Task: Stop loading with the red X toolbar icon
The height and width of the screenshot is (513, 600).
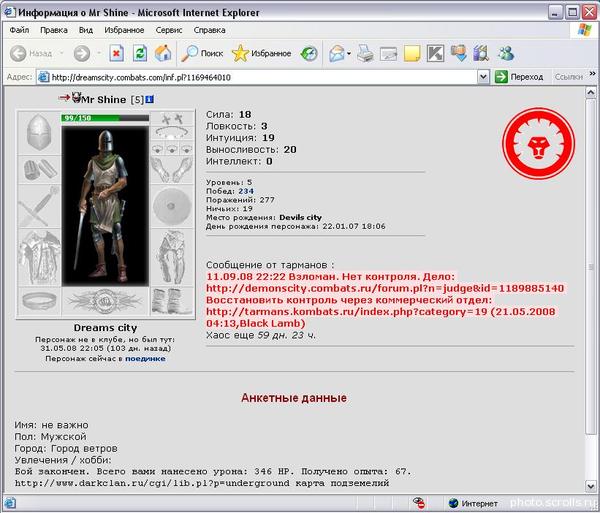Action: 116,54
